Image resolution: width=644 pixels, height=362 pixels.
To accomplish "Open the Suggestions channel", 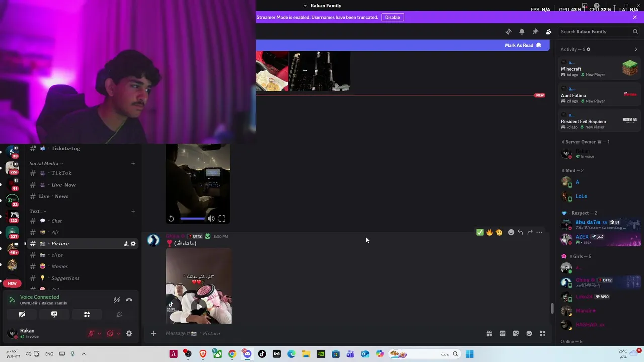I will click(x=83, y=278).
